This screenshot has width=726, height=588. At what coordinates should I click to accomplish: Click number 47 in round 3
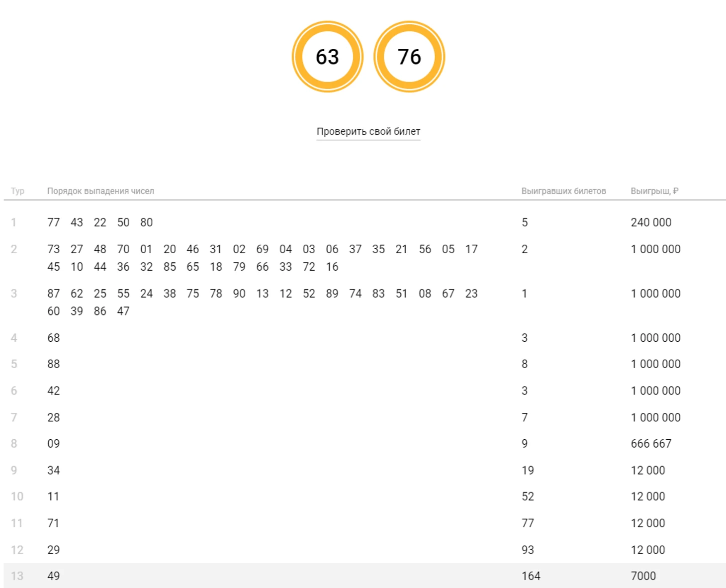pyautogui.click(x=123, y=311)
